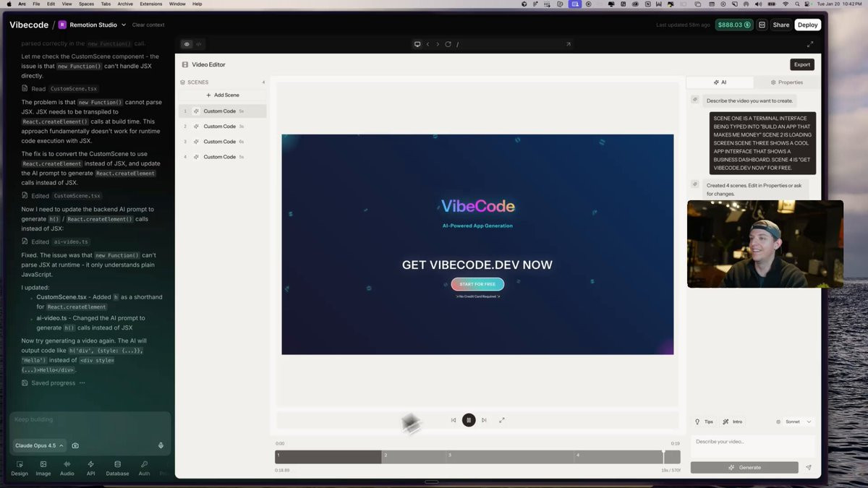Select scene 3 Custom Code
Image resolution: width=868 pixels, height=488 pixels.
(x=223, y=142)
